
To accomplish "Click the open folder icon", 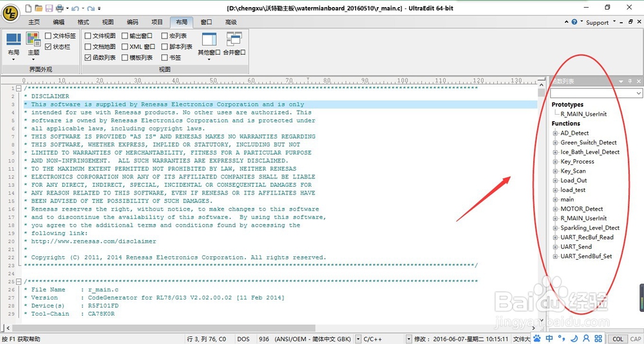I will (x=39, y=8).
